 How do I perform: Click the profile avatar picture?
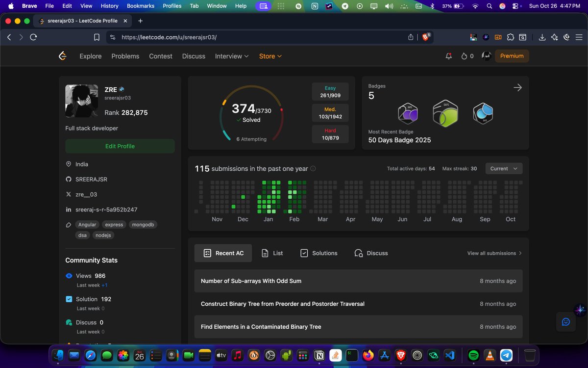[x=82, y=101]
